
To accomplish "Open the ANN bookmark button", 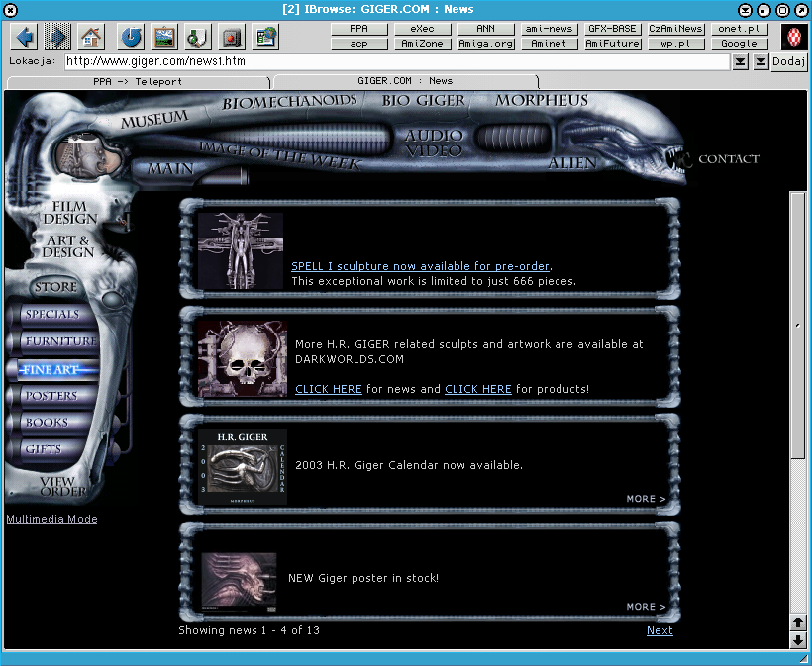I will [486, 29].
